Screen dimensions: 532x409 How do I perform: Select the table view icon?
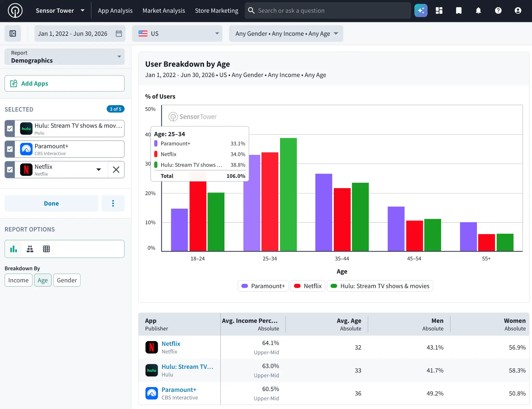coord(46,249)
